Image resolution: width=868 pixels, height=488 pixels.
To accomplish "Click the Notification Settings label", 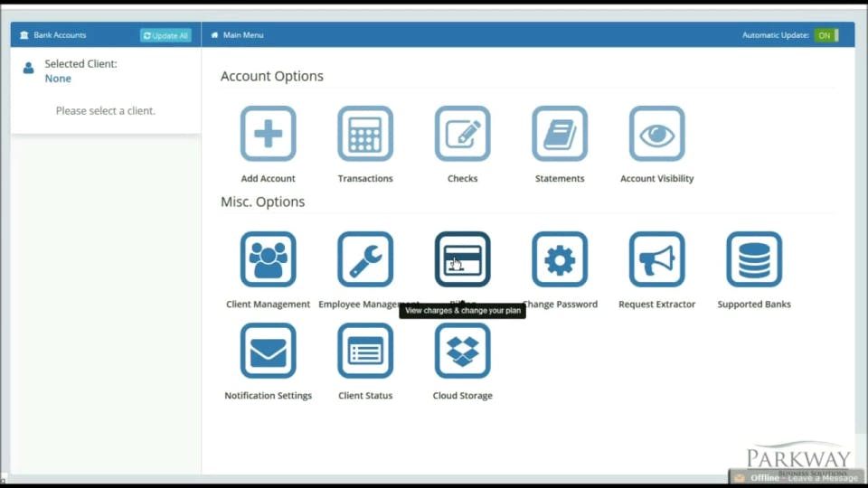I will point(268,396).
